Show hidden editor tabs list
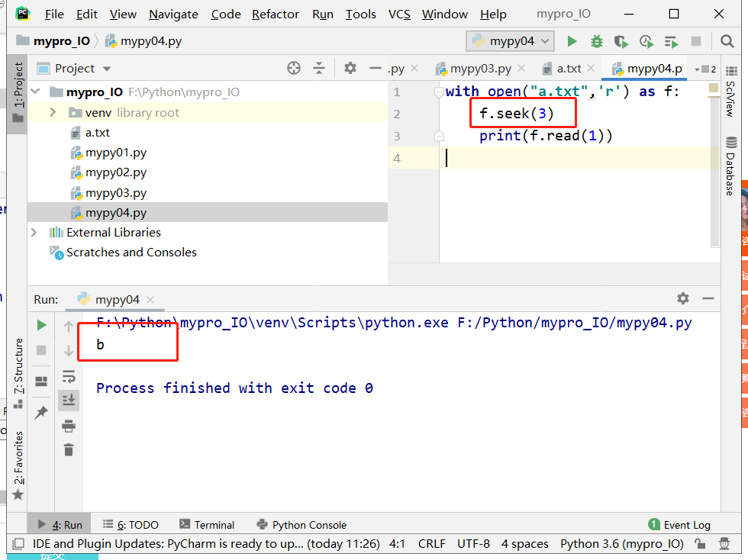 (705, 69)
